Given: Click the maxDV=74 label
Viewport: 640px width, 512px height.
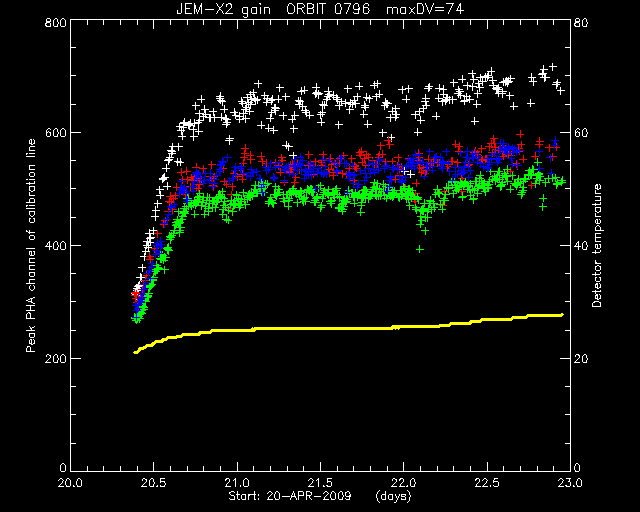Looking at the screenshot, I should point(425,9).
